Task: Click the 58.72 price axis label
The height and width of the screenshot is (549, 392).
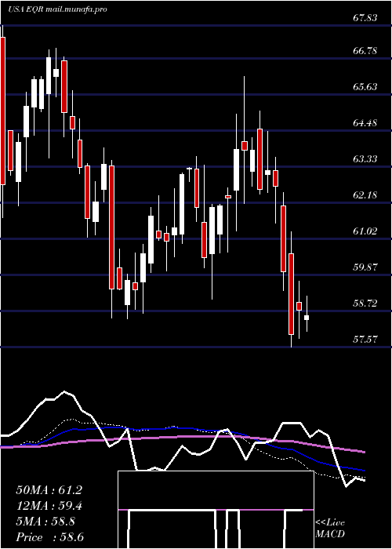Action: 365,304
